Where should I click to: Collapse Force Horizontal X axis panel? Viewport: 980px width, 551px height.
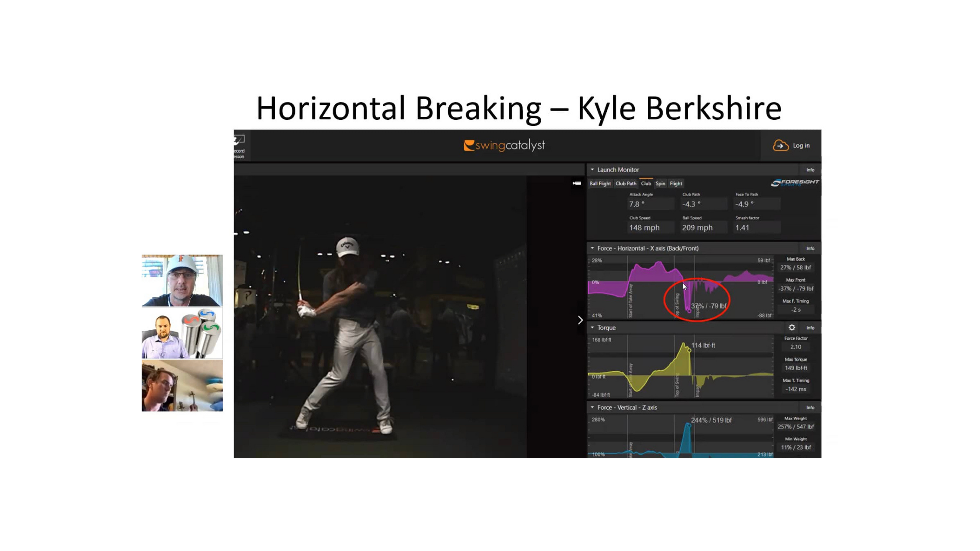pyautogui.click(x=592, y=248)
